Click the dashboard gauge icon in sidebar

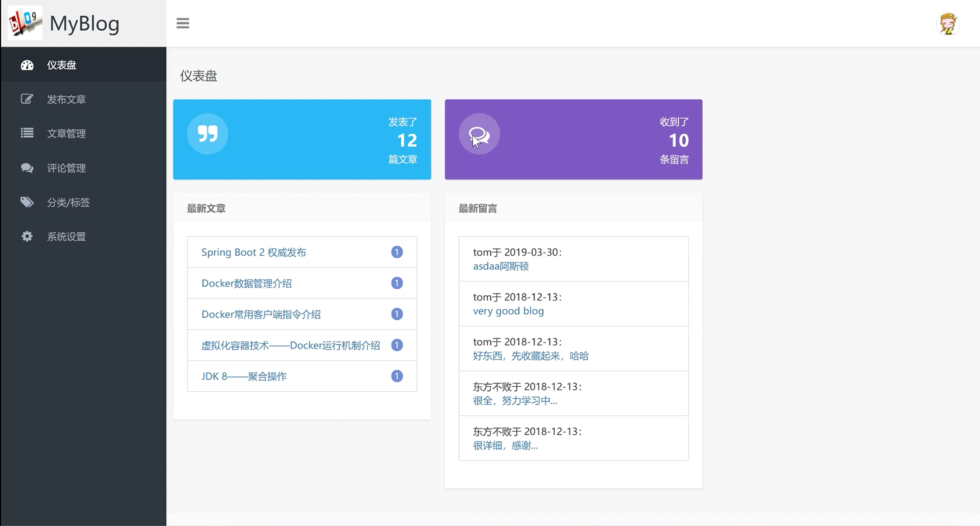[x=27, y=65]
